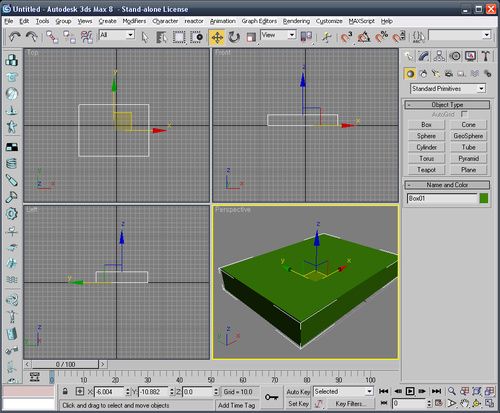Open the reference coordinate View dropdown
Screen dimensions: 500x413
point(279,35)
